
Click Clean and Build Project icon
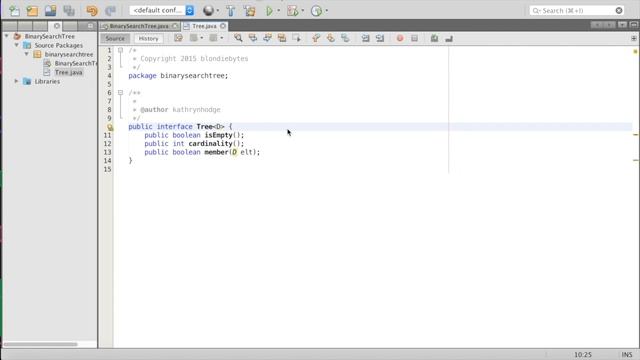click(249, 11)
